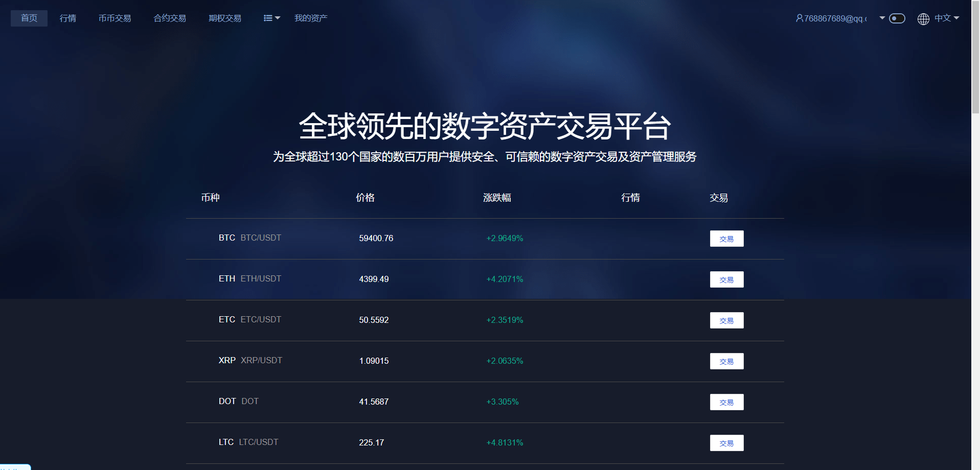Click the DOT coin name
Viewport: 980px width, 470px height.
(x=227, y=402)
